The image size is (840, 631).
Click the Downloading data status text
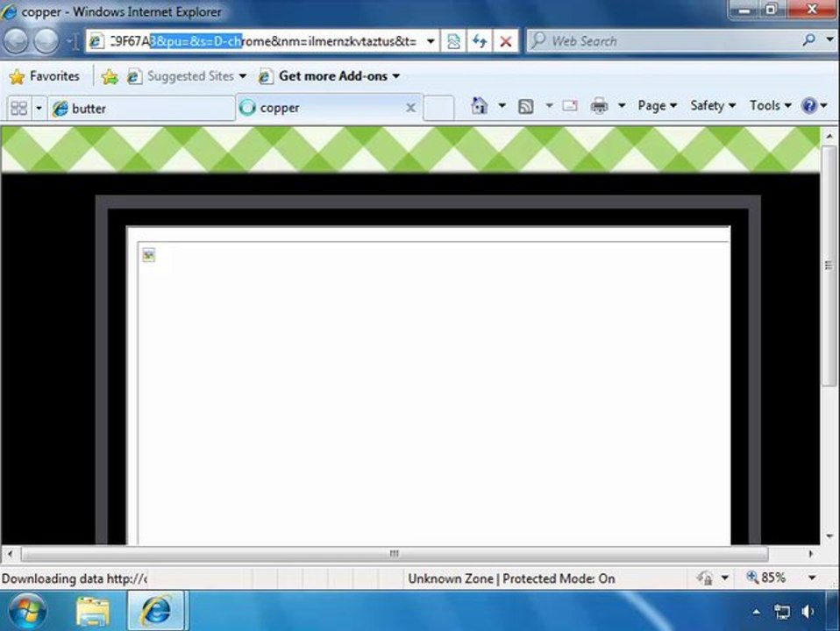74,578
